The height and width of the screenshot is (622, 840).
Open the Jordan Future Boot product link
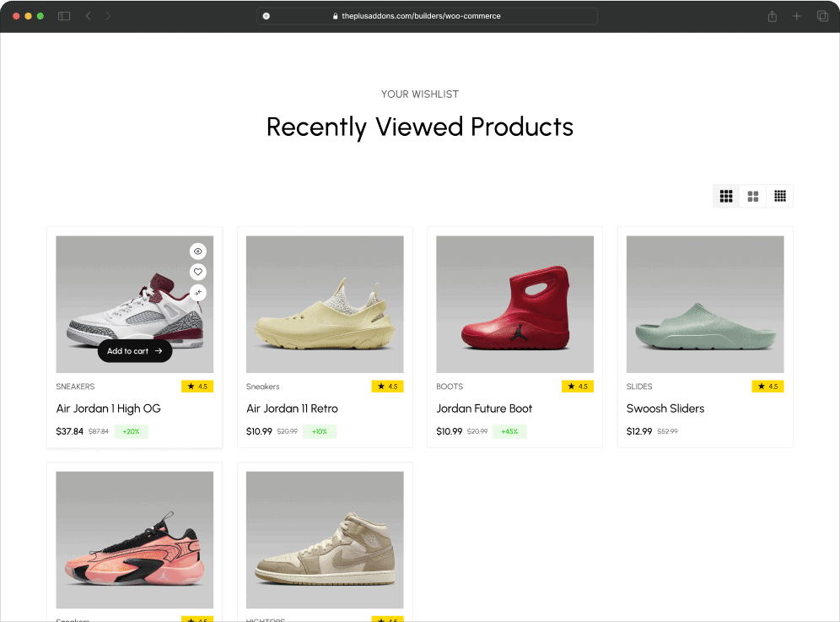point(484,408)
